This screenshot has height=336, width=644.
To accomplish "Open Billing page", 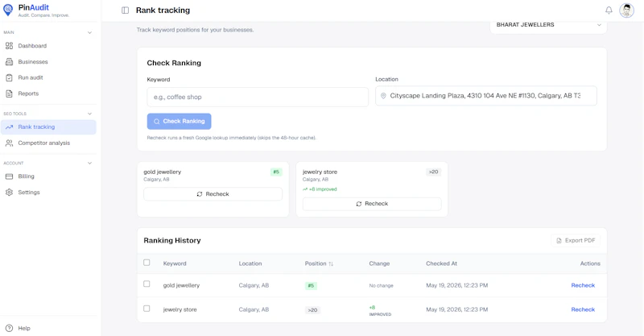I will [48, 176].
